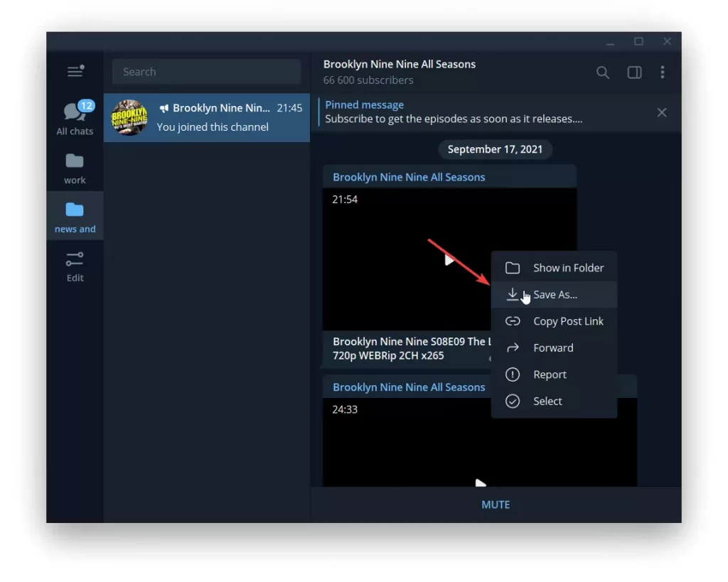Click the forward arrow icon
Viewport: 728px width, 582px height.
point(513,347)
